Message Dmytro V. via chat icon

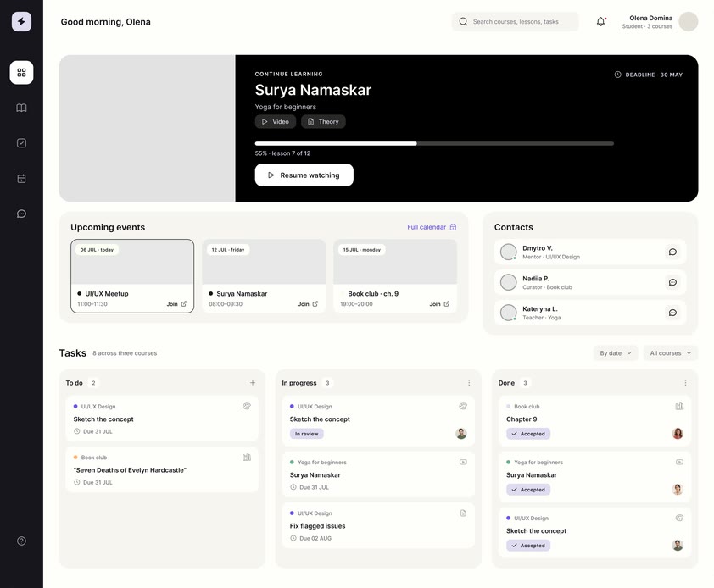pyautogui.click(x=672, y=252)
